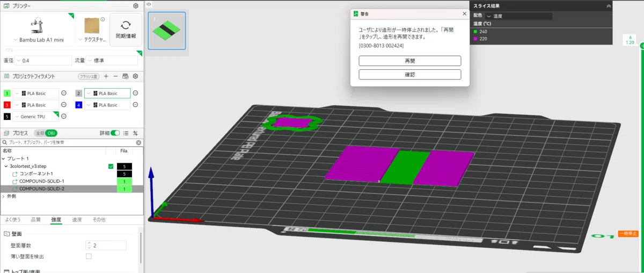Collapse the sidebar with arrow icon

coord(148,4)
